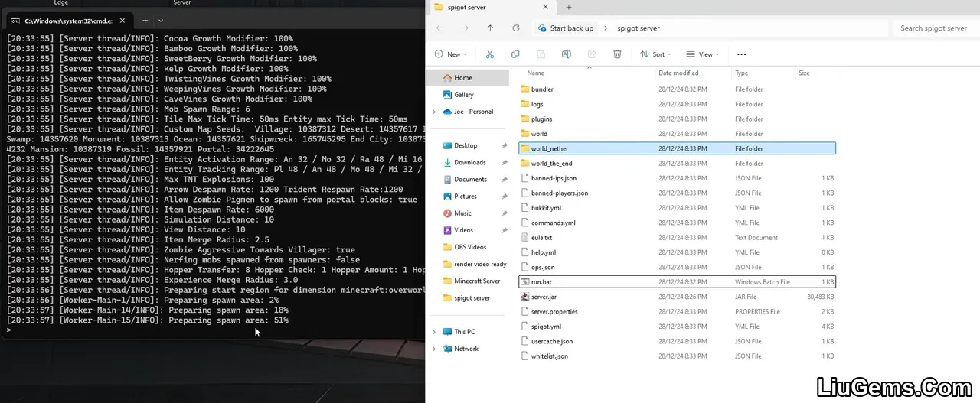Click the Paste icon in Explorer toolbar

541,54
